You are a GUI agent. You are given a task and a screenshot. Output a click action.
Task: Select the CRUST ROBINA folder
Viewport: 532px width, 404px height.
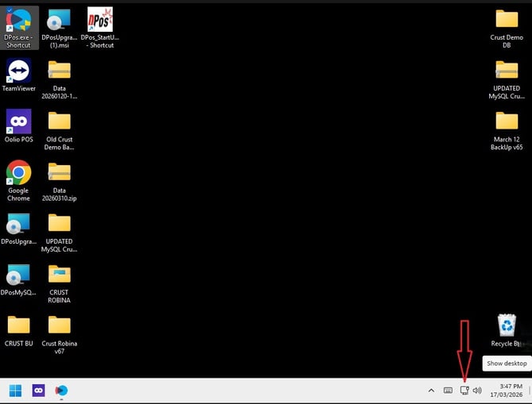60,284
